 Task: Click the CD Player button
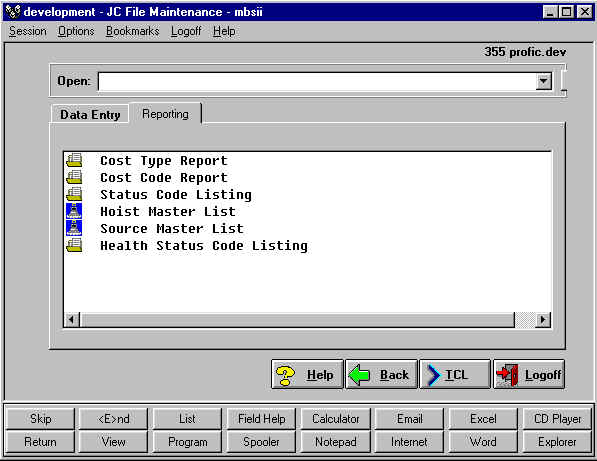[x=557, y=419]
